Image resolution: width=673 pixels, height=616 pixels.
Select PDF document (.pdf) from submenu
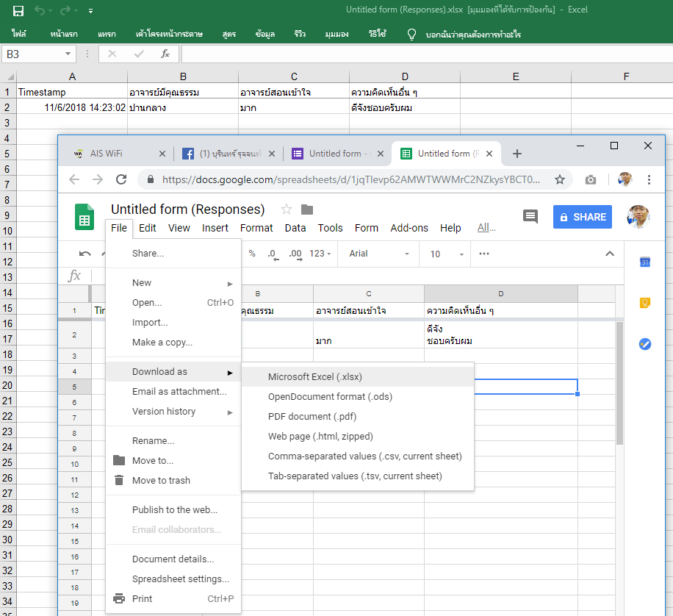point(312,417)
